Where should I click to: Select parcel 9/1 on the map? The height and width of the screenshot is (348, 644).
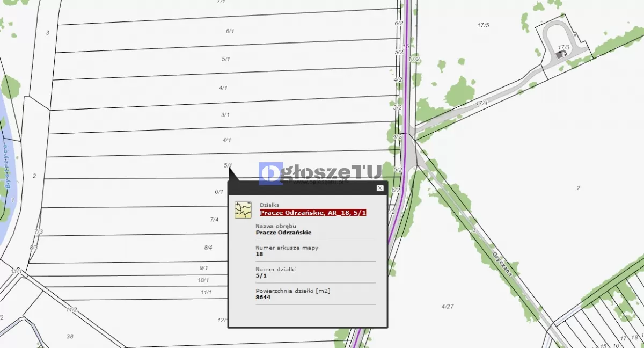(203, 268)
